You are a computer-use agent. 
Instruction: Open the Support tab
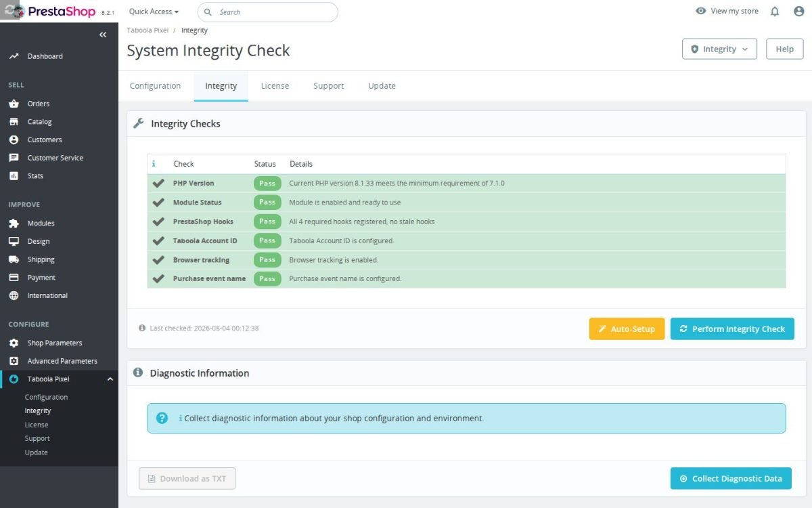point(328,86)
